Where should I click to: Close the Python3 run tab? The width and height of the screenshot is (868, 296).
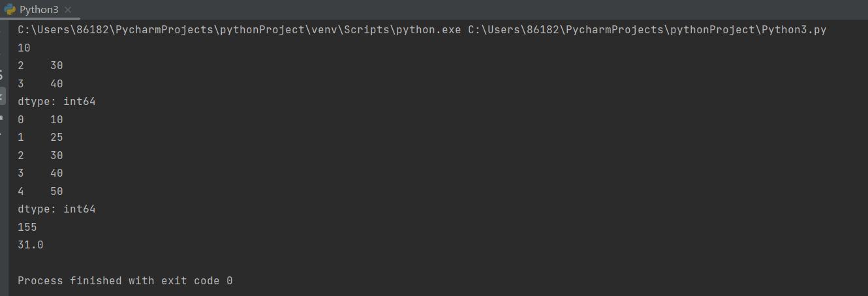pyautogui.click(x=67, y=10)
